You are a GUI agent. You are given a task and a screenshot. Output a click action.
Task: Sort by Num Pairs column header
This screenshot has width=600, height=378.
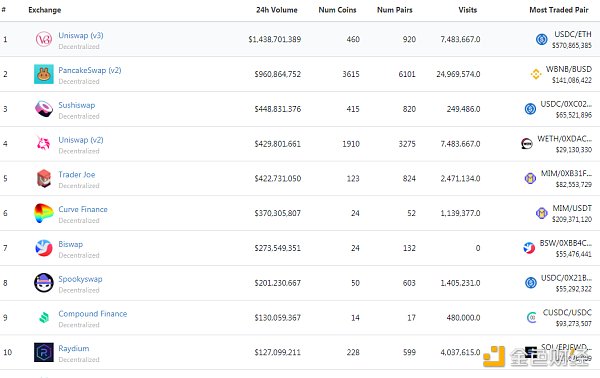(x=395, y=10)
